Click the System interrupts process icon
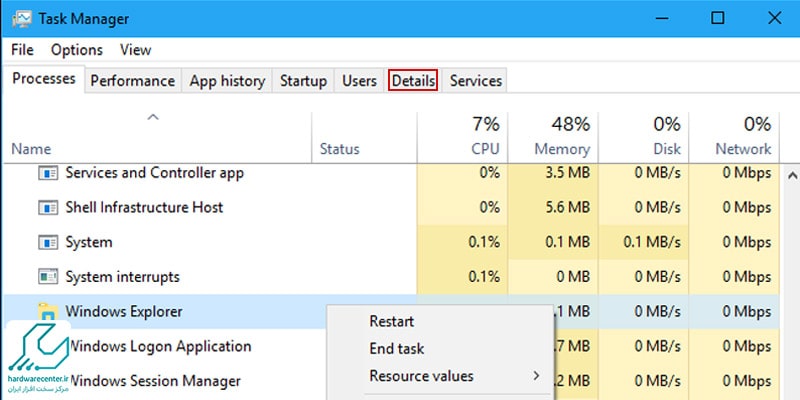The height and width of the screenshot is (400, 800). coord(48,277)
